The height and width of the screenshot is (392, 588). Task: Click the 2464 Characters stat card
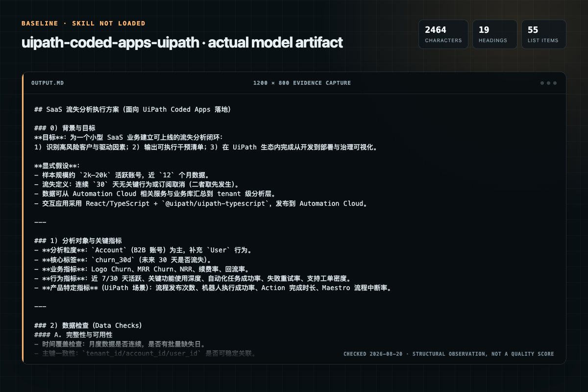pyautogui.click(x=443, y=34)
